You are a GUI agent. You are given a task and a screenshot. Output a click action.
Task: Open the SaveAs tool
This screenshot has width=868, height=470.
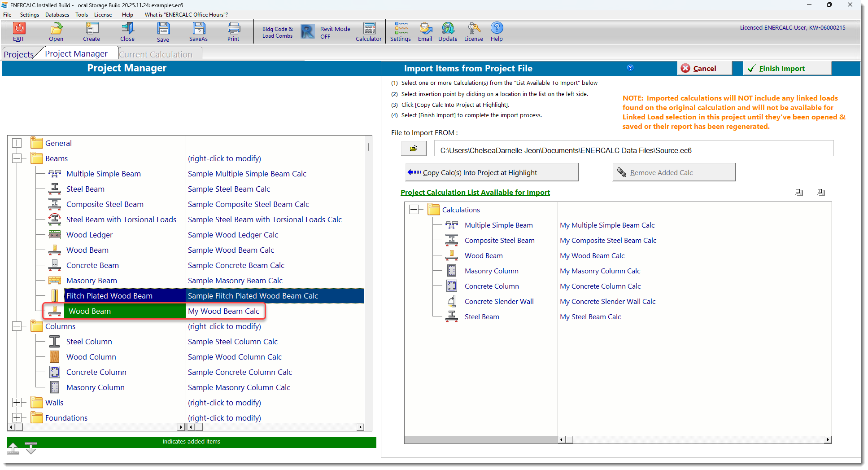tap(198, 31)
